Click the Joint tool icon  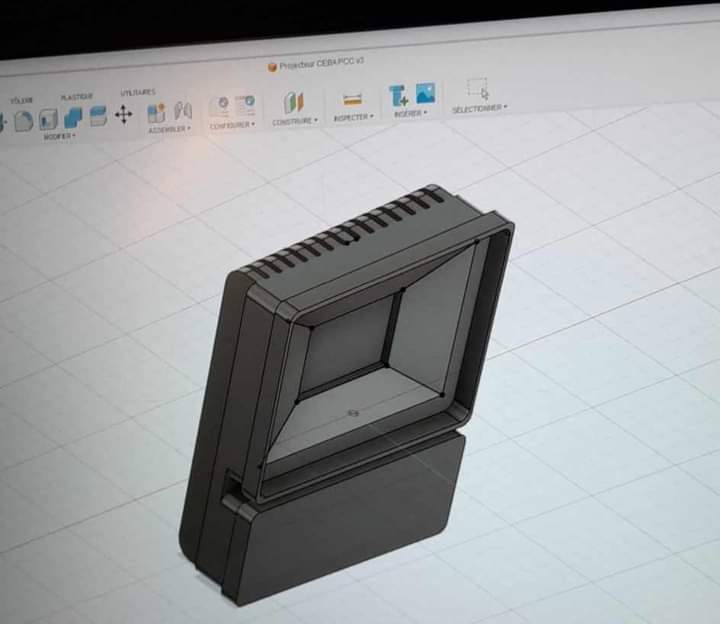[183, 111]
